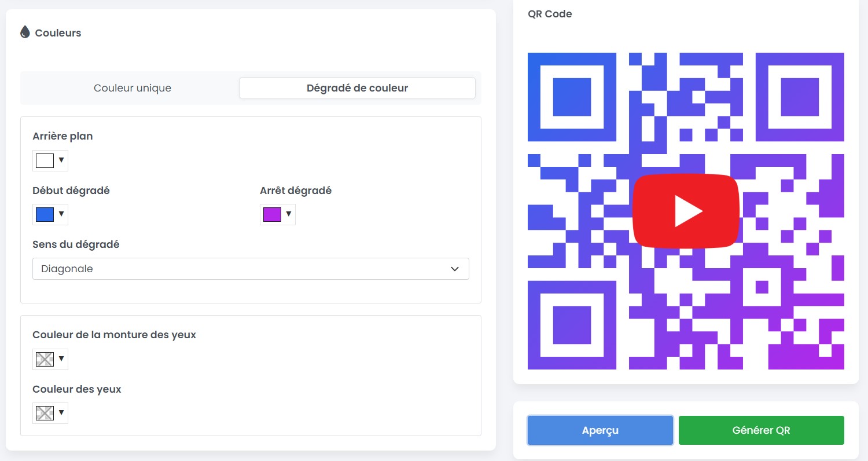Click the top-right QR finder square

[800, 96]
